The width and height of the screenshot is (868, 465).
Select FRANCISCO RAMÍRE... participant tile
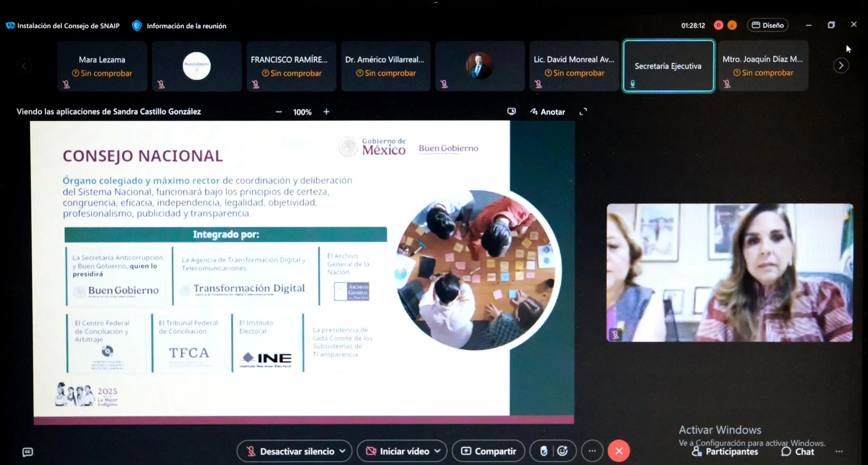291,67
